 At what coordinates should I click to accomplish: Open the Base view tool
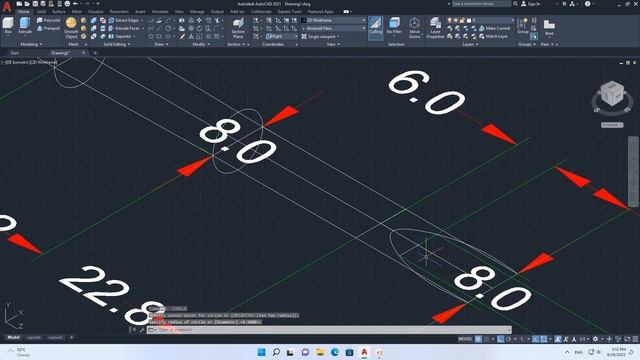[549, 27]
